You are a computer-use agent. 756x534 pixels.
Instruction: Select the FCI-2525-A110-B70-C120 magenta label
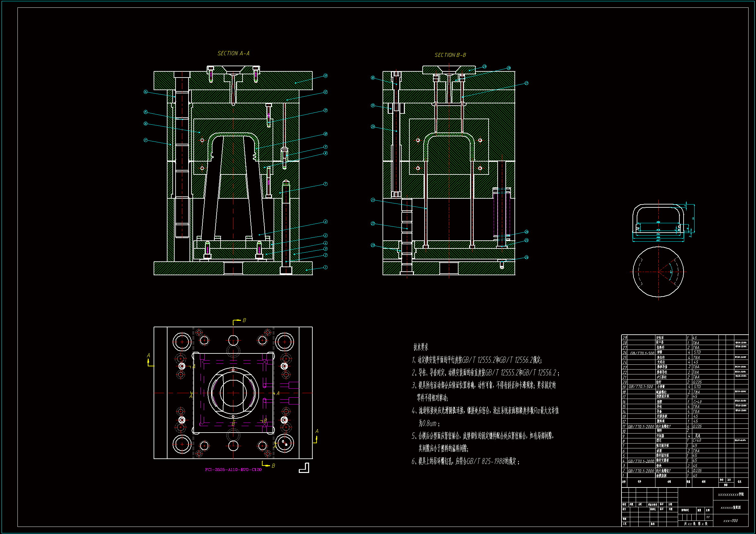pos(233,469)
